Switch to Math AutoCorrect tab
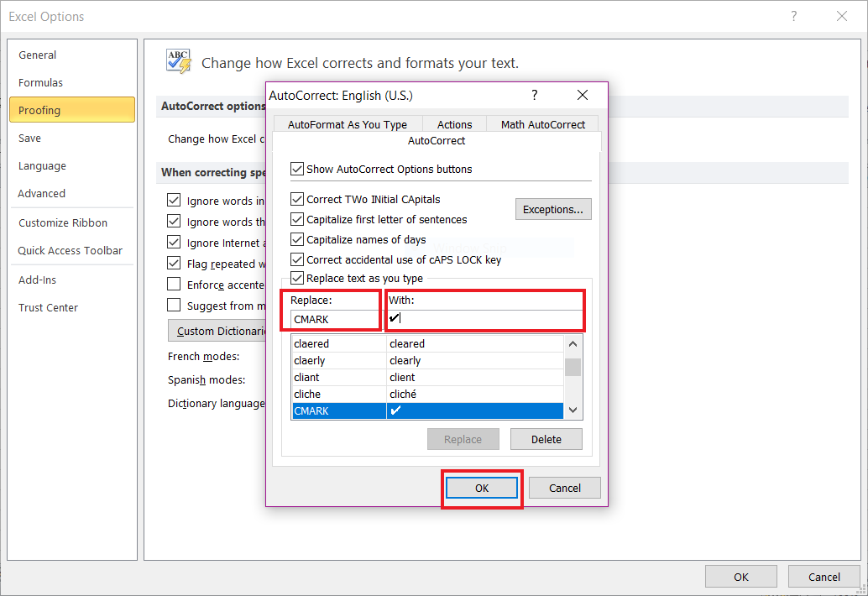868x596 pixels. coord(543,124)
